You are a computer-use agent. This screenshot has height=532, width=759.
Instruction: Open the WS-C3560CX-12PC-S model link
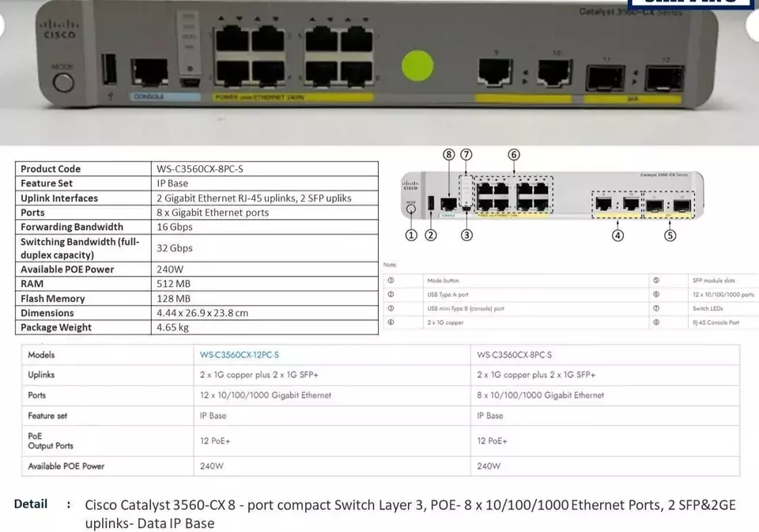pos(239,355)
